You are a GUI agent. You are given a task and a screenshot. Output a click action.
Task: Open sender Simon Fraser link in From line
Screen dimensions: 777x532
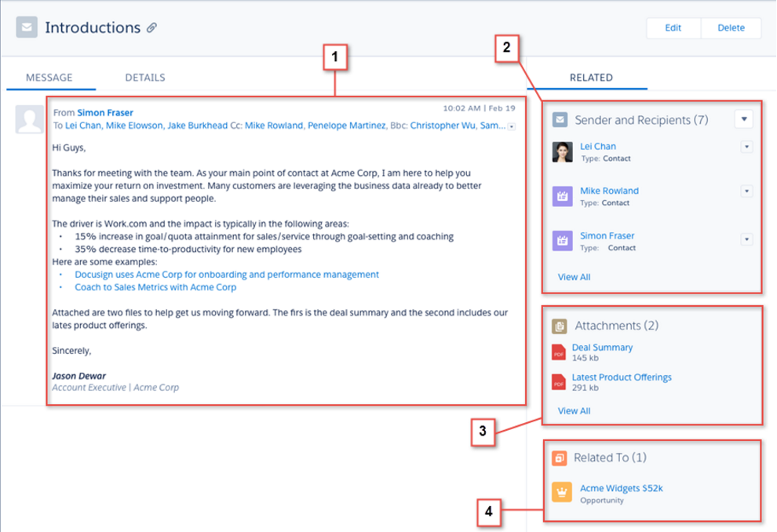point(105,112)
